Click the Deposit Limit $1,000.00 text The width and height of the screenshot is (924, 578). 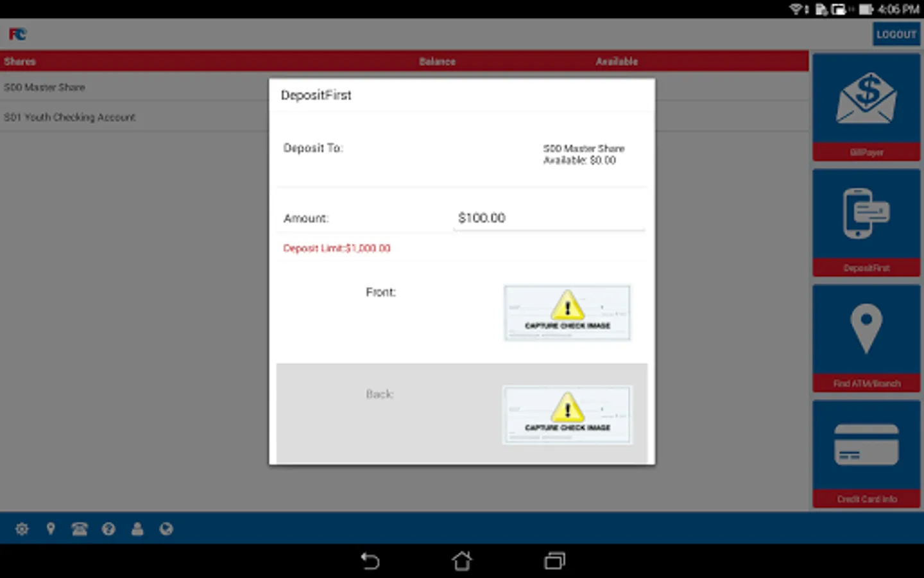click(x=337, y=249)
